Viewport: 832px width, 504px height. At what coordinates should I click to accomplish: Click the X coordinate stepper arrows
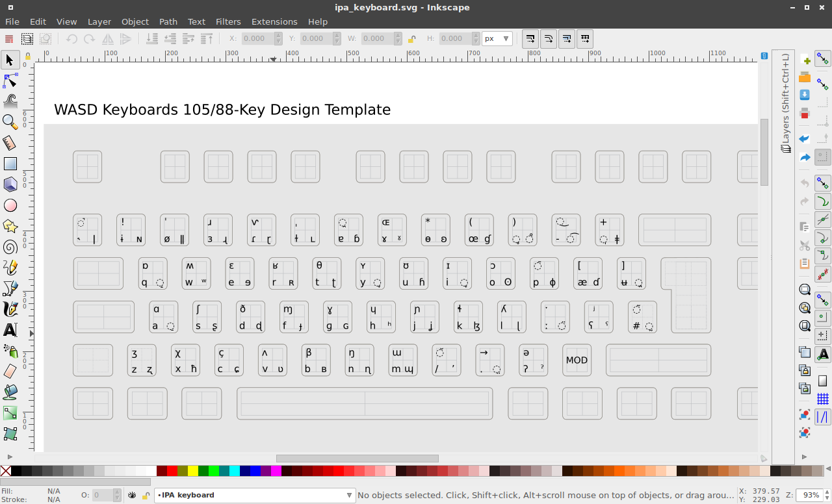[x=279, y=38]
